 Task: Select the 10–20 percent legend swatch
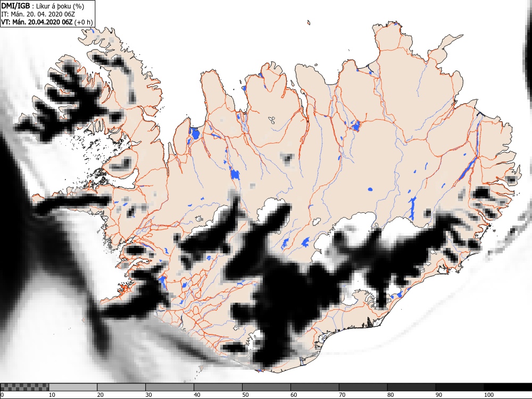[x=73, y=387]
